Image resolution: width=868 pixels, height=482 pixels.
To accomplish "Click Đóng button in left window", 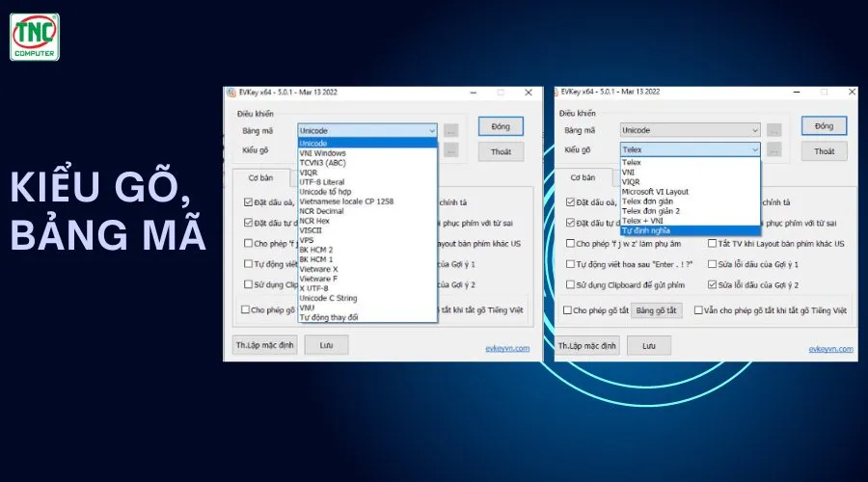I will point(501,126).
